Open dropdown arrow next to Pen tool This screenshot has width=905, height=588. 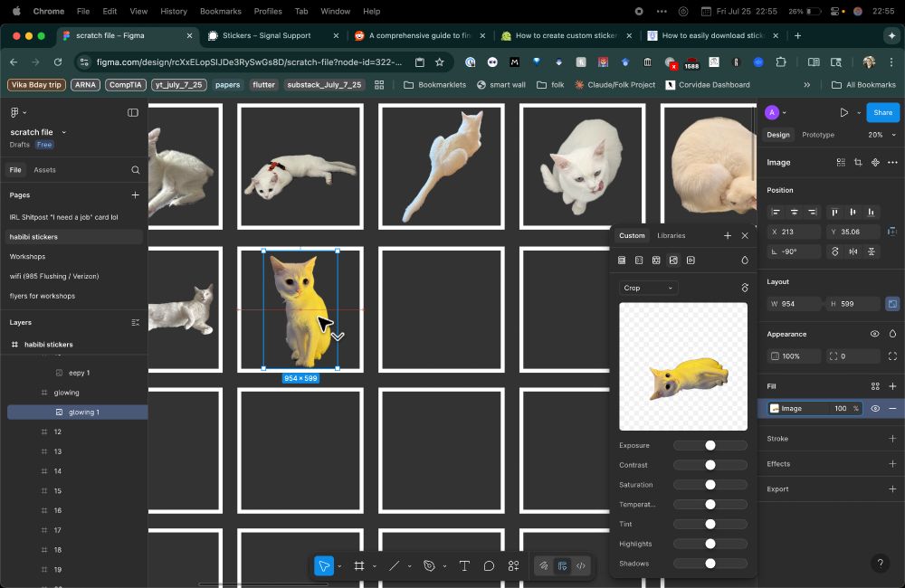tap(444, 566)
